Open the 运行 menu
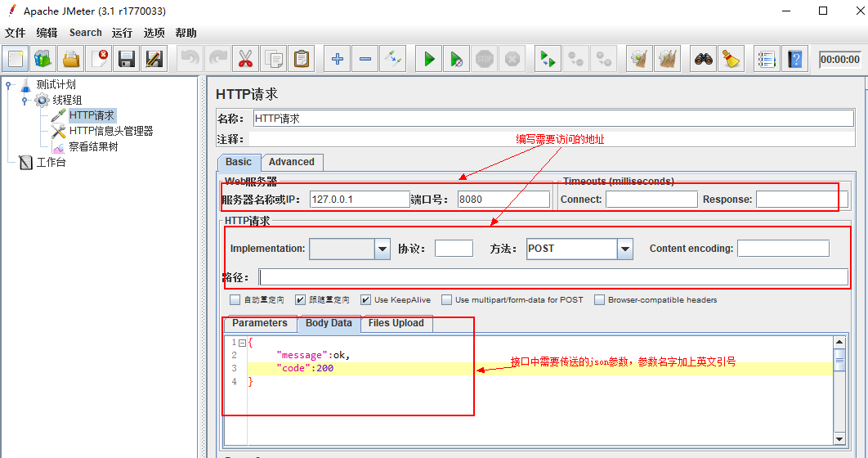 tap(122, 33)
